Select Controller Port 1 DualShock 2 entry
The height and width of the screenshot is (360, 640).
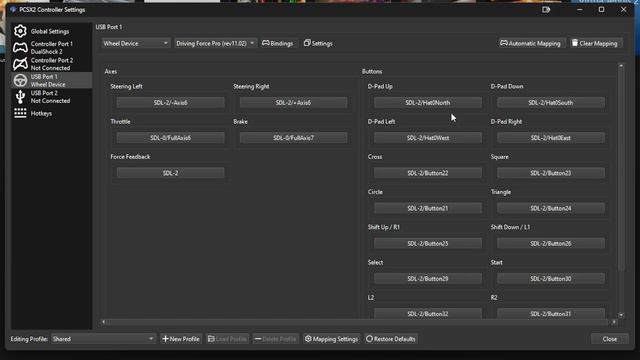(x=51, y=48)
